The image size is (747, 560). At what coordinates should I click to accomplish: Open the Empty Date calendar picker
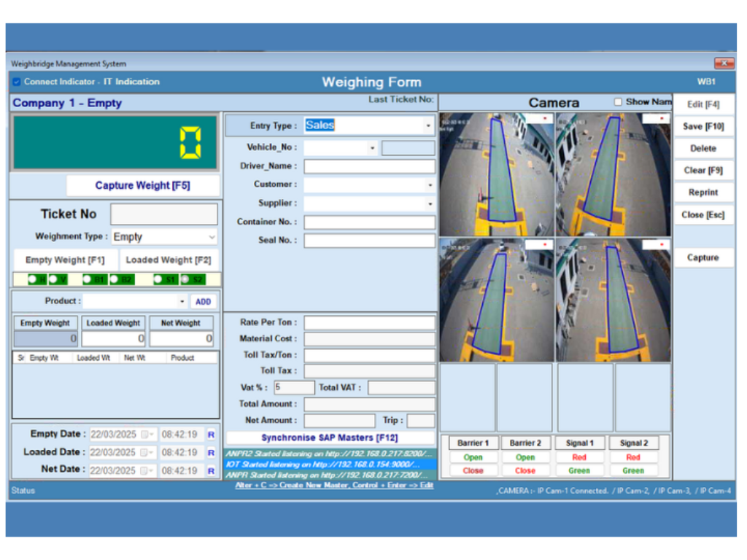[x=147, y=435]
